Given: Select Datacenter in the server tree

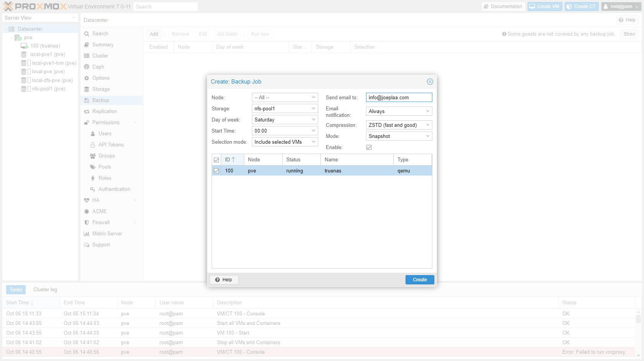Looking at the screenshot, I should tap(40, 29).
